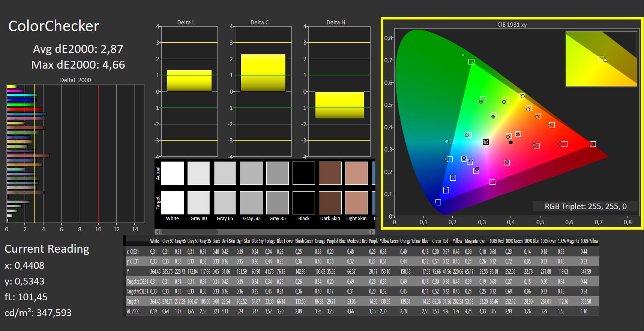Click the 335,58 Target Y cell
This screenshot has height=331, width=644.
(x=585, y=301)
